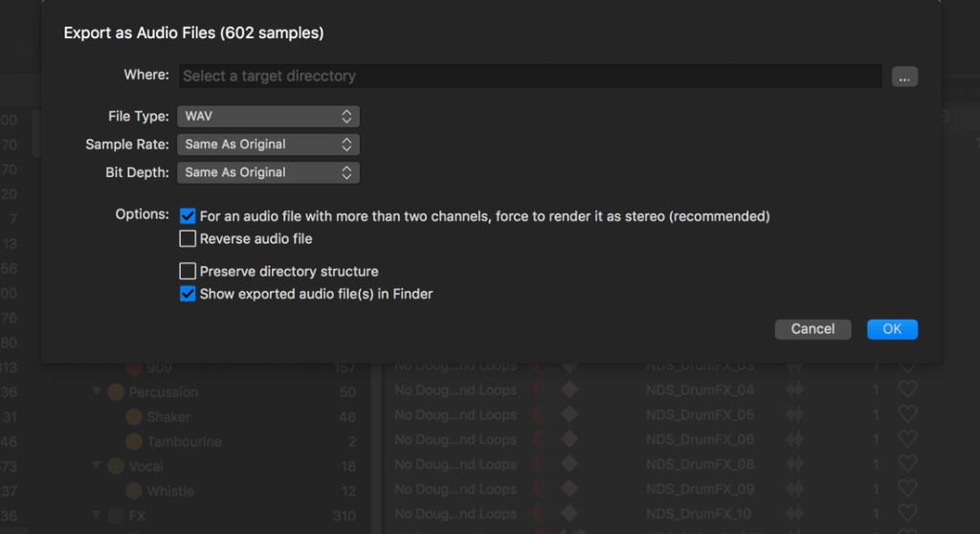The width and height of the screenshot is (980, 534).
Task: Click waveform icon for NDS_DrumFX_10
Action: (x=794, y=514)
